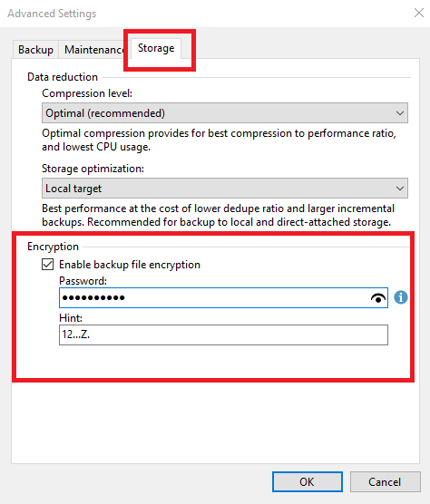This screenshot has height=504, width=430.
Task: Open the Compression level dropdown
Action: point(225,112)
